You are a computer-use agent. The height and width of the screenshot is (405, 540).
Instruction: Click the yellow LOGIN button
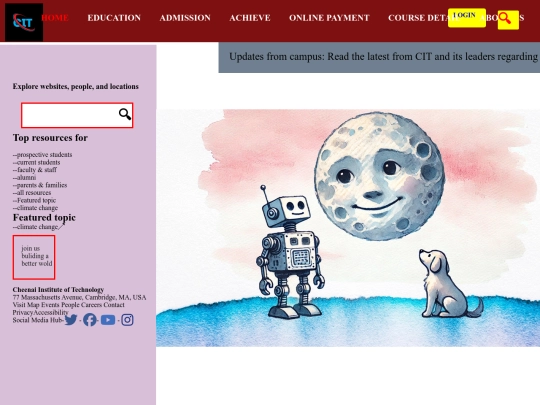click(x=467, y=18)
